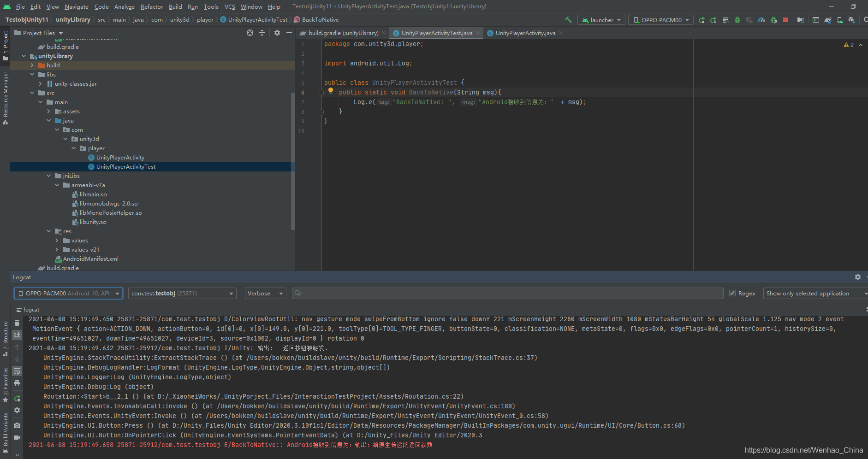Open com.test.testobj process dropdown
Image resolution: width=868 pixels, height=459 pixels.
click(x=182, y=293)
